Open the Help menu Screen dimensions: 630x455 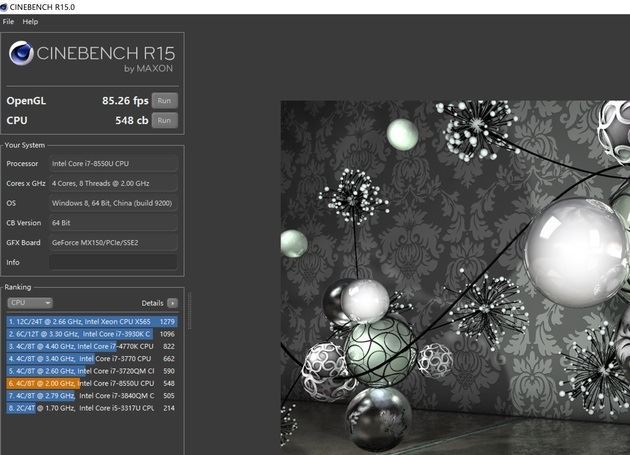[x=30, y=22]
